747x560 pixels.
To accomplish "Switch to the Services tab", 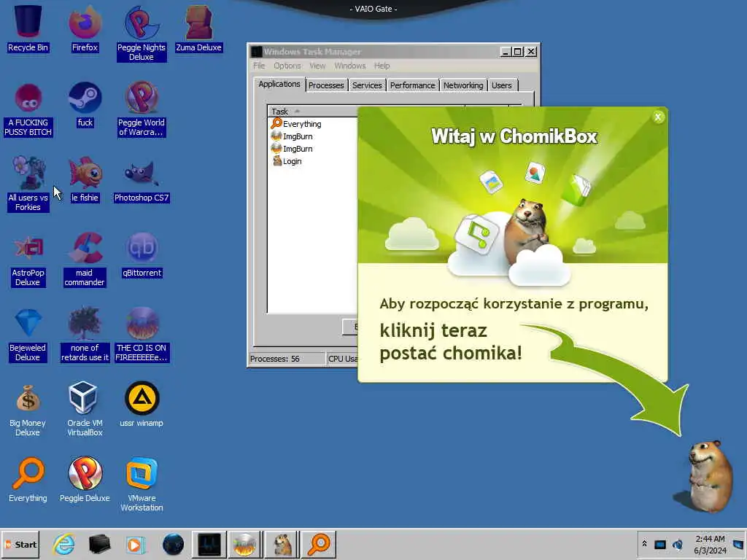I will tap(367, 85).
